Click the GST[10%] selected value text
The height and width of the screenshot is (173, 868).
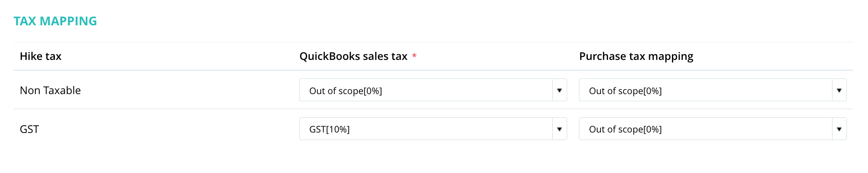(x=329, y=130)
